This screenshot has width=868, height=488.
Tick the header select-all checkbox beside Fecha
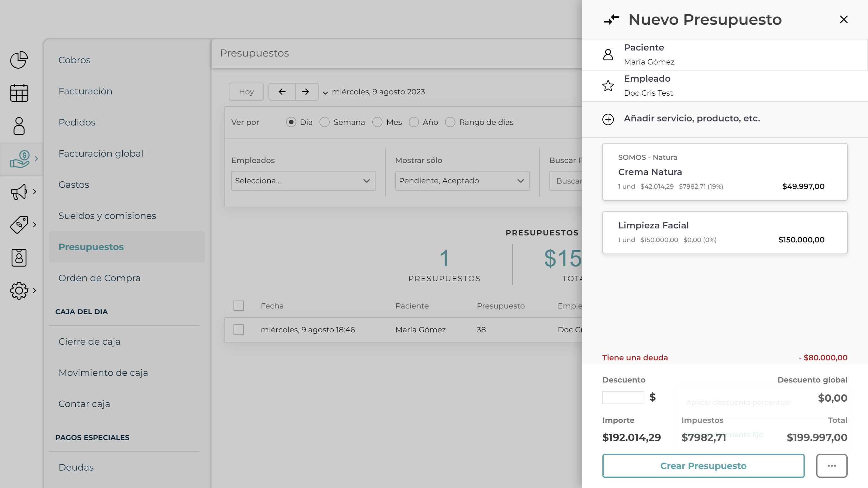[239, 306]
